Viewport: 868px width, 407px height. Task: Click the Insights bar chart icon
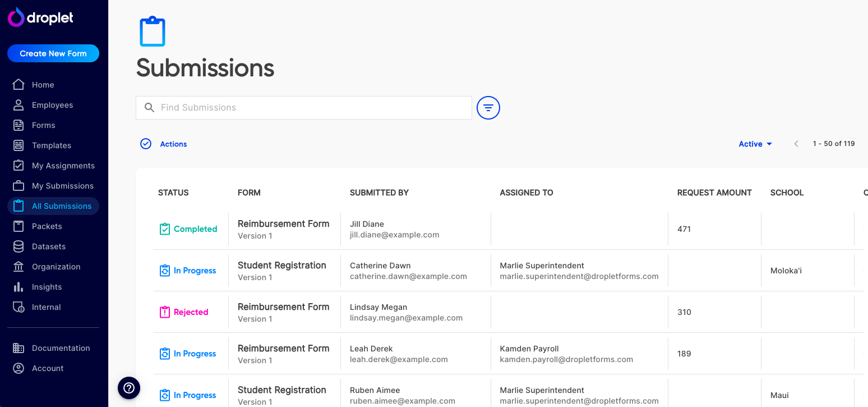pyautogui.click(x=19, y=287)
